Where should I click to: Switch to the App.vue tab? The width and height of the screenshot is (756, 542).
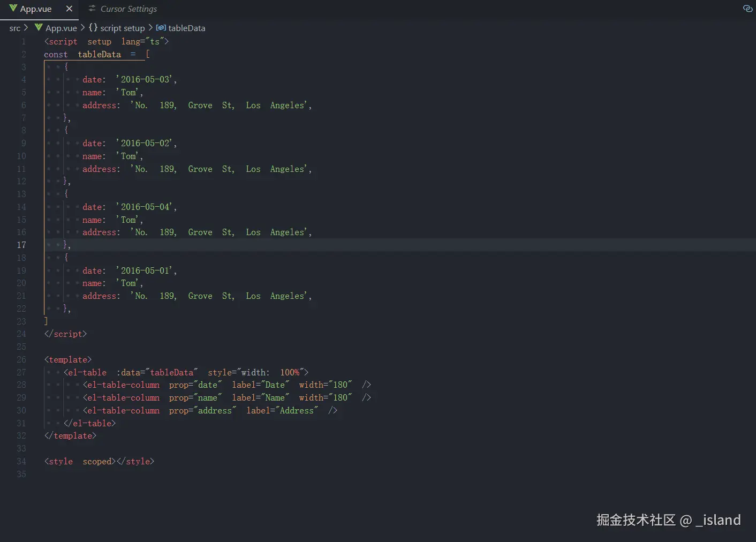[35, 9]
